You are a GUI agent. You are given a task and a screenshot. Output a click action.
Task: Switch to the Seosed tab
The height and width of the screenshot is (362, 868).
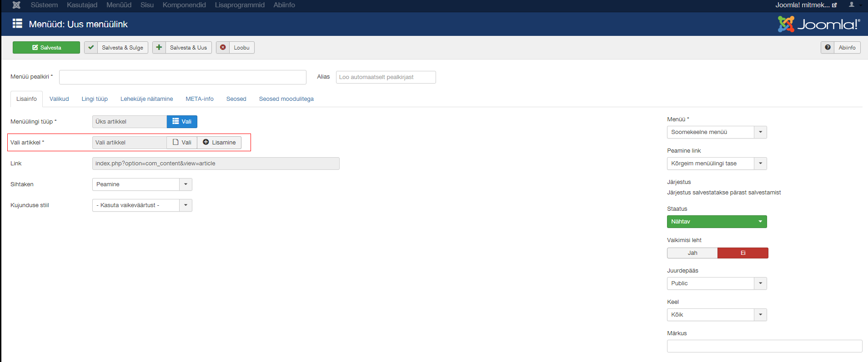(x=236, y=99)
